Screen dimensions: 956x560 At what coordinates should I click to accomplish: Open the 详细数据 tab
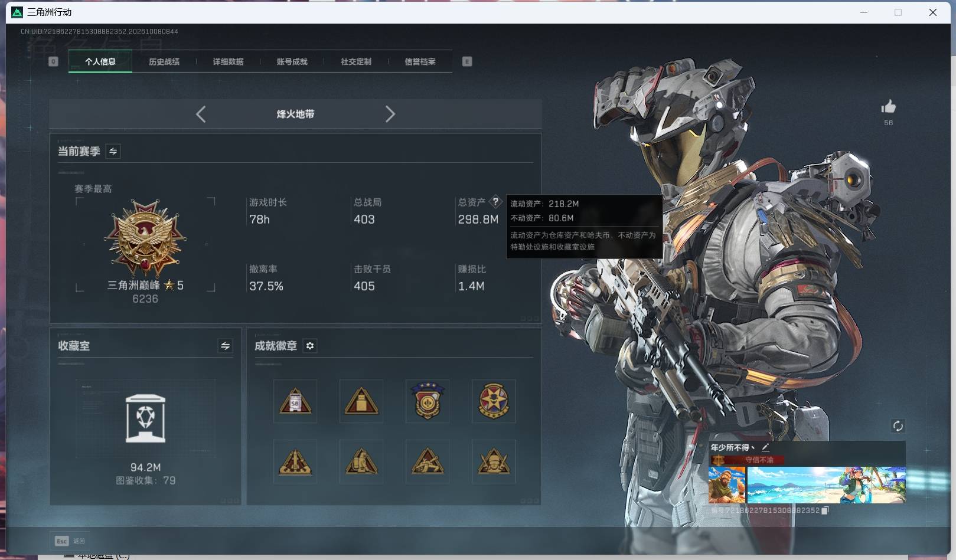pos(228,61)
